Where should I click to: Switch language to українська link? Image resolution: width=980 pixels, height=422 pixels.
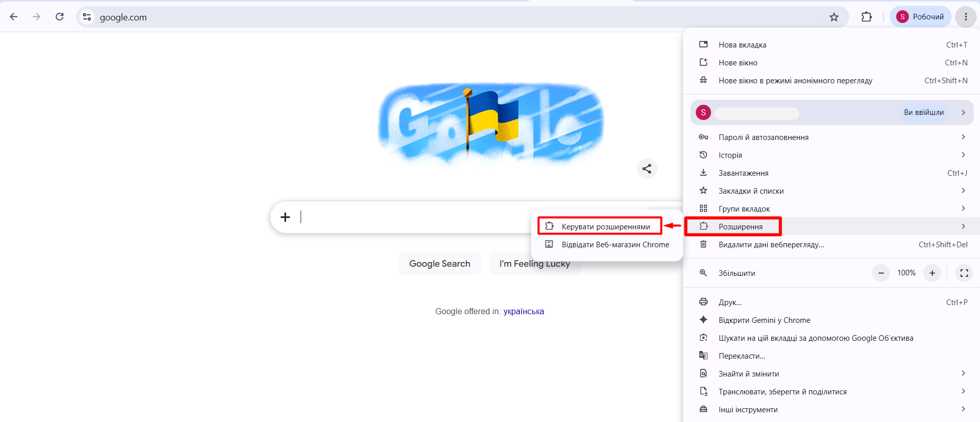pos(523,312)
